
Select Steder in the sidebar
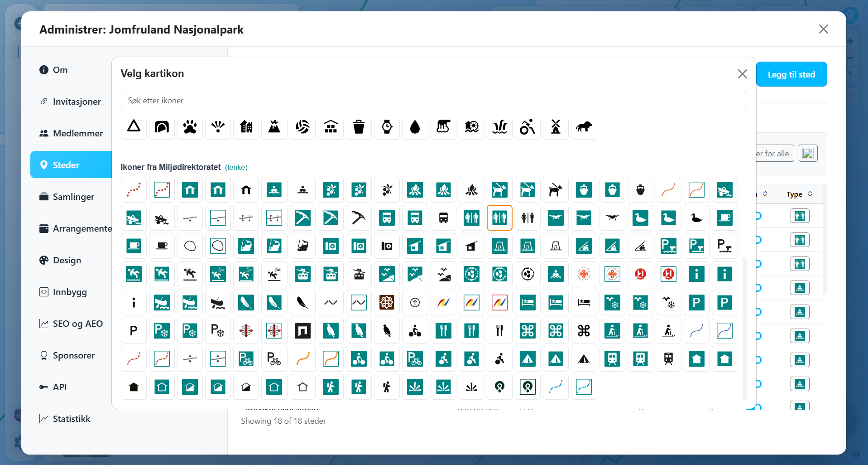[x=71, y=165]
